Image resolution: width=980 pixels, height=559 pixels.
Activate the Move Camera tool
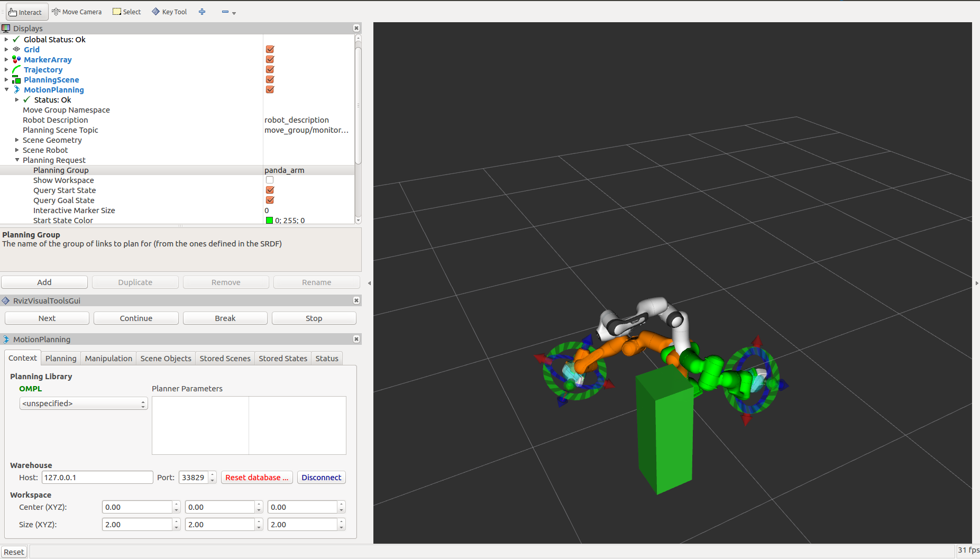click(77, 12)
